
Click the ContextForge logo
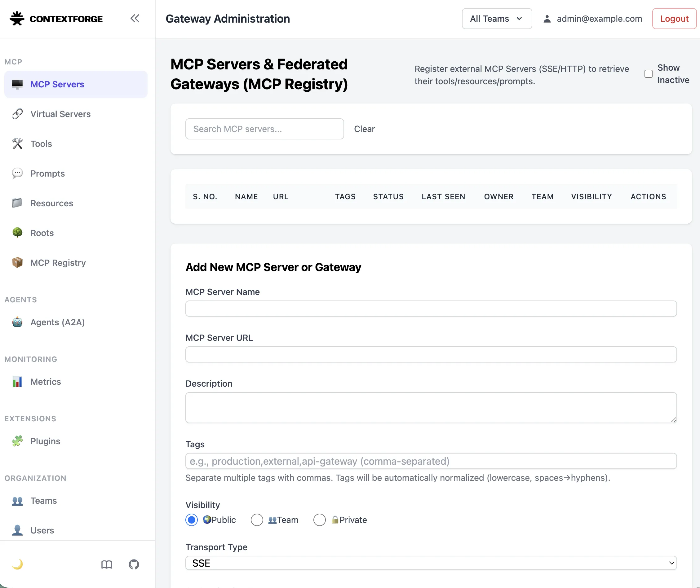[x=56, y=19]
